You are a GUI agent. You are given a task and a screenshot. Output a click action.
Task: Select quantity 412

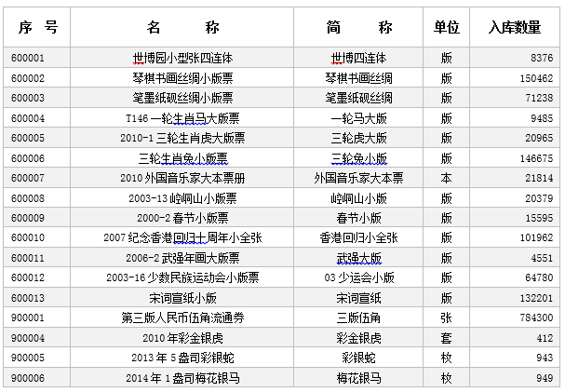coord(545,338)
